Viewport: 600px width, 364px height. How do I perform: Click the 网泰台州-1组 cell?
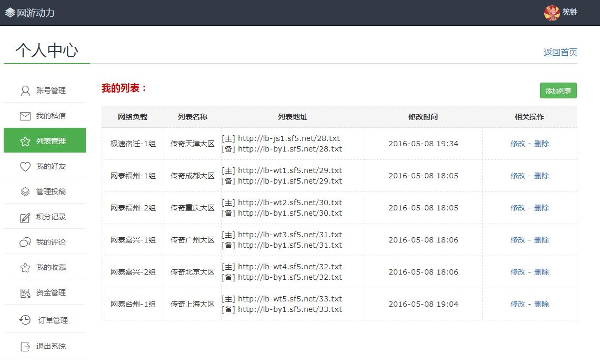pyautogui.click(x=133, y=305)
